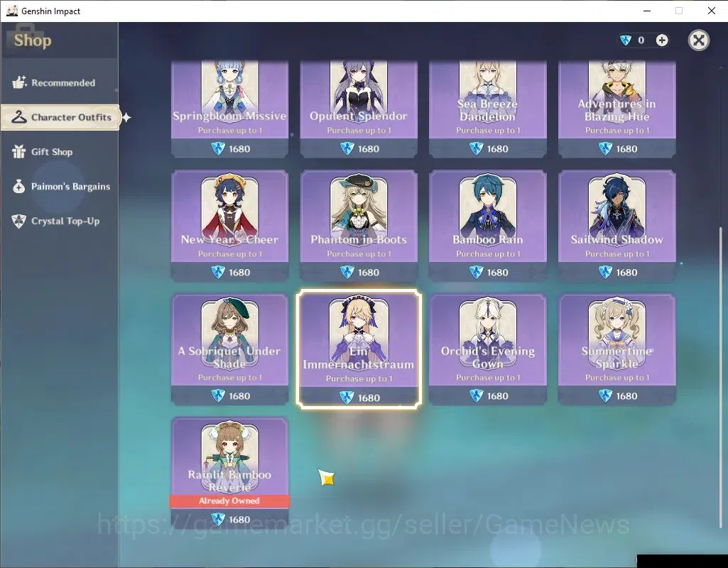
Task: Click 'Purchase up to 1' under Bamboo Rain
Action: point(488,254)
